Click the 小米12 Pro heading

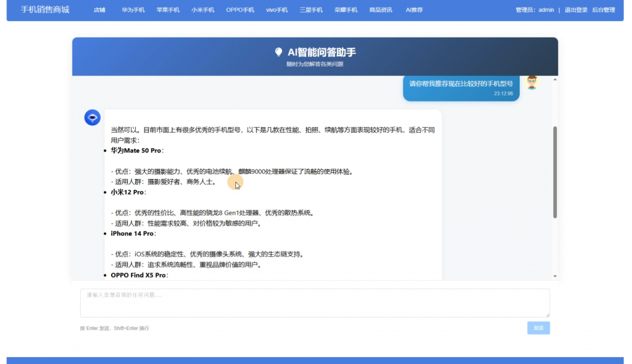click(128, 192)
